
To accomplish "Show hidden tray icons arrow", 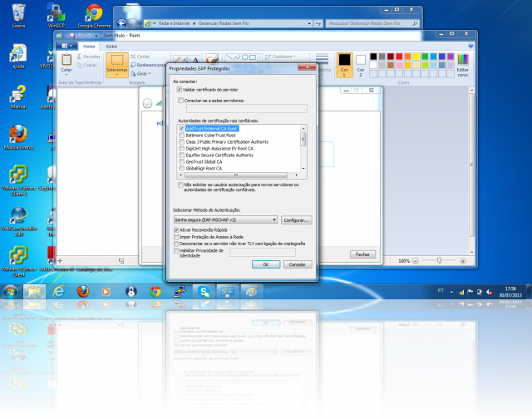I will 451,292.
